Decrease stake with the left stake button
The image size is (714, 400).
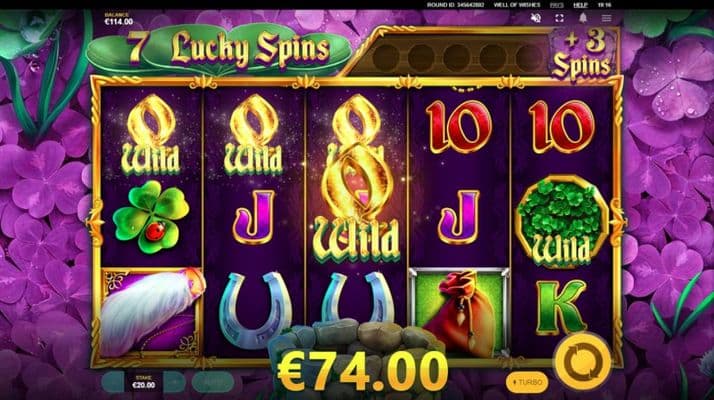pos(114,382)
